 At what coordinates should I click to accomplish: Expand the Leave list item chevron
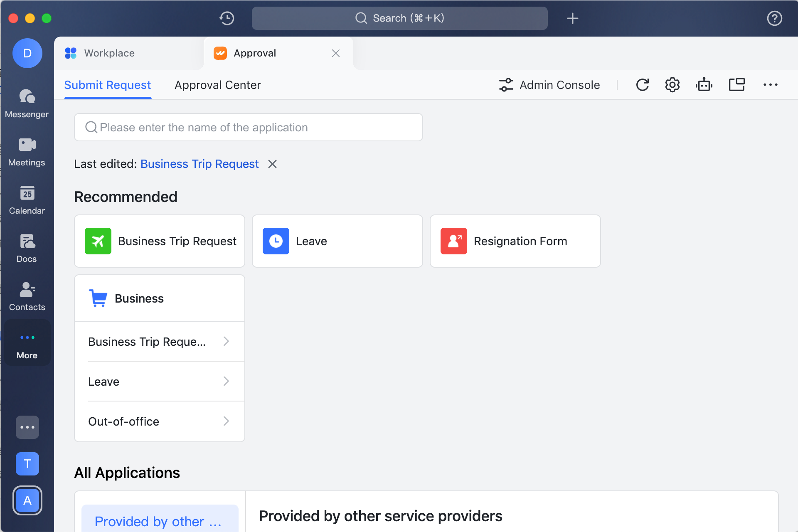pyautogui.click(x=226, y=382)
